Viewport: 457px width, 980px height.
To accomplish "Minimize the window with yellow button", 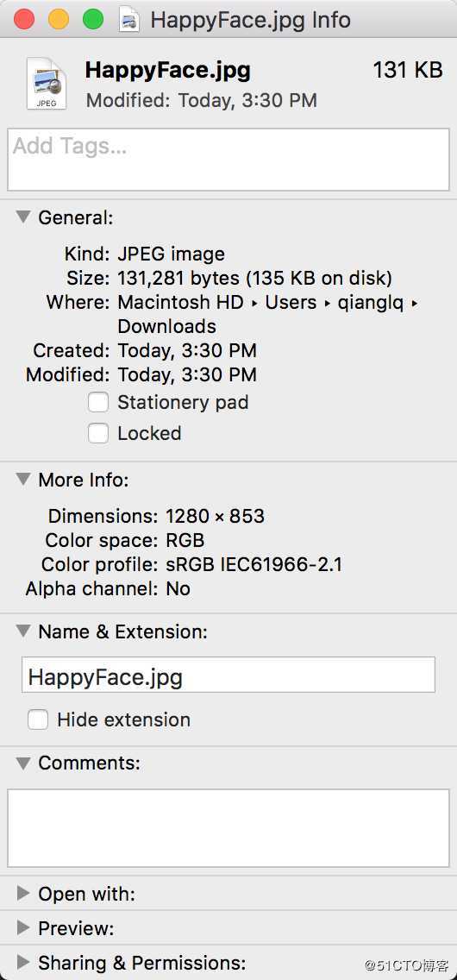I will click(59, 19).
